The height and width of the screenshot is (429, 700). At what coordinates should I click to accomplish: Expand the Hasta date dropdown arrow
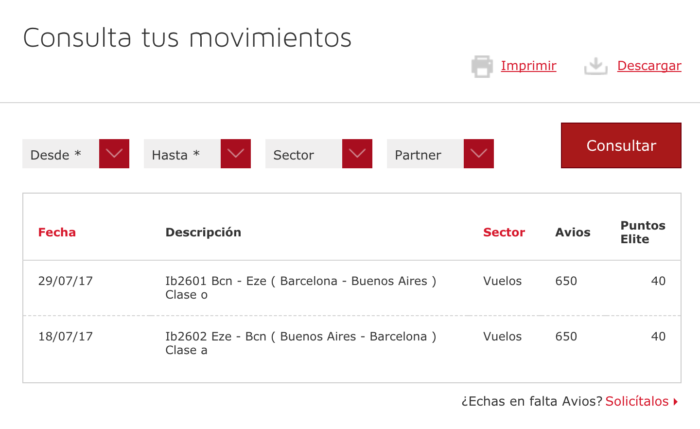click(236, 154)
